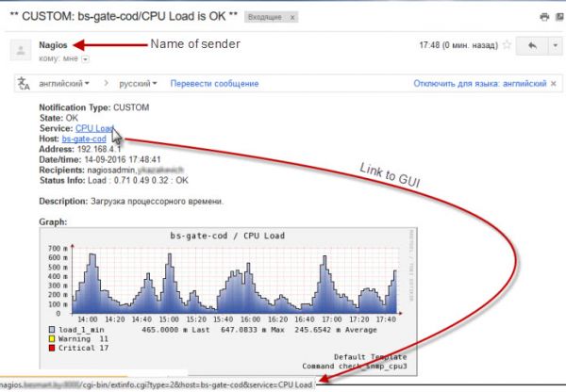Star the Nagios email
The image size is (566, 392).
(506, 45)
